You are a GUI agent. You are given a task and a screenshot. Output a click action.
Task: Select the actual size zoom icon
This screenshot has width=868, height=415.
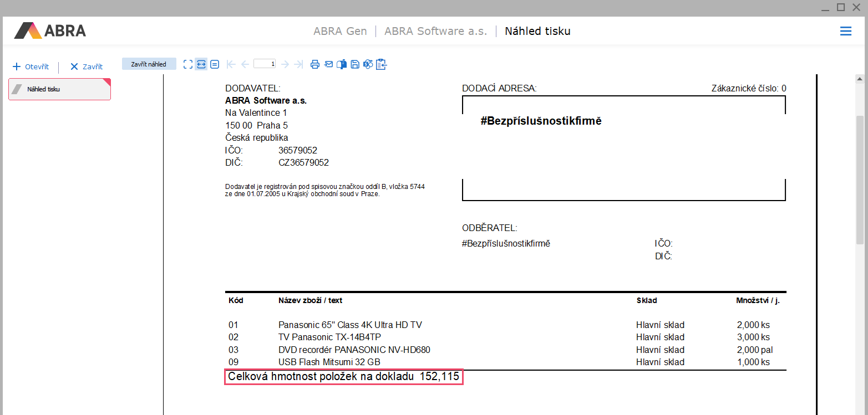[x=215, y=64]
